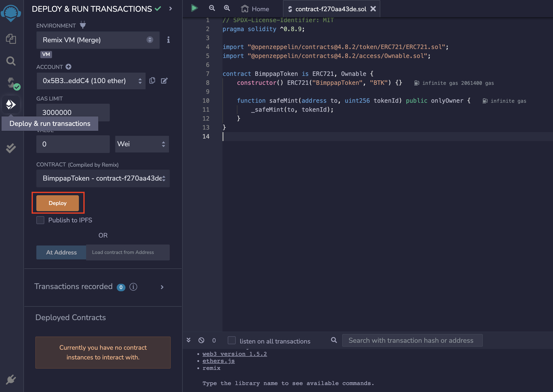Zoom out the editor font
This screenshot has height=392, width=553.
click(x=212, y=8)
